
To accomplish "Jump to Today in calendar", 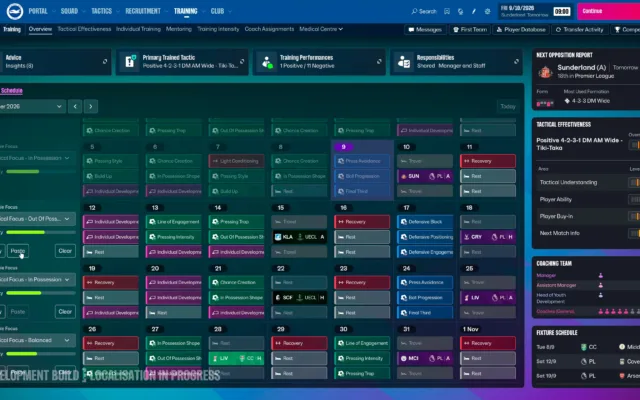I will coord(508,107).
